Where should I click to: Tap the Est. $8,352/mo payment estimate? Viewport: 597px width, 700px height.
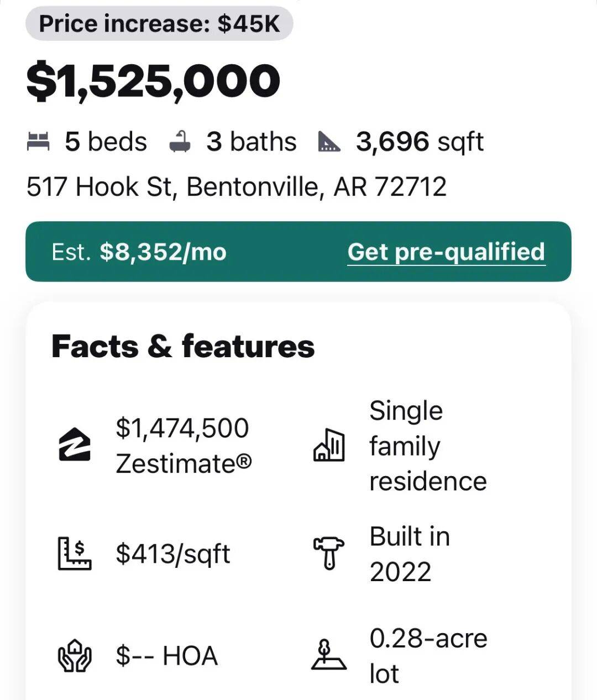click(139, 252)
